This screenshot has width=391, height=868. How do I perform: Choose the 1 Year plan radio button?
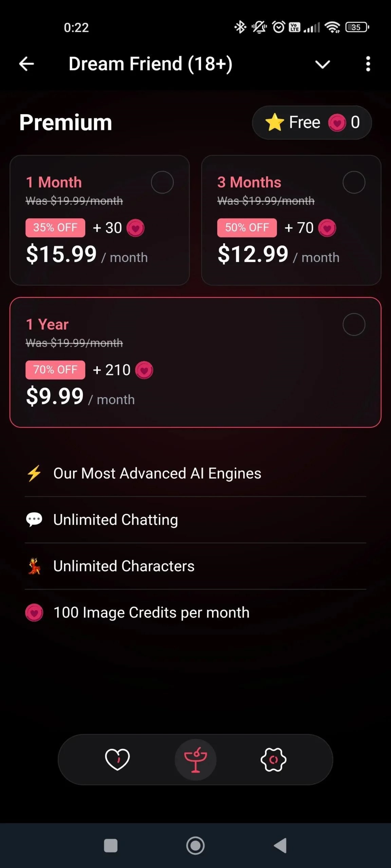pyautogui.click(x=354, y=324)
